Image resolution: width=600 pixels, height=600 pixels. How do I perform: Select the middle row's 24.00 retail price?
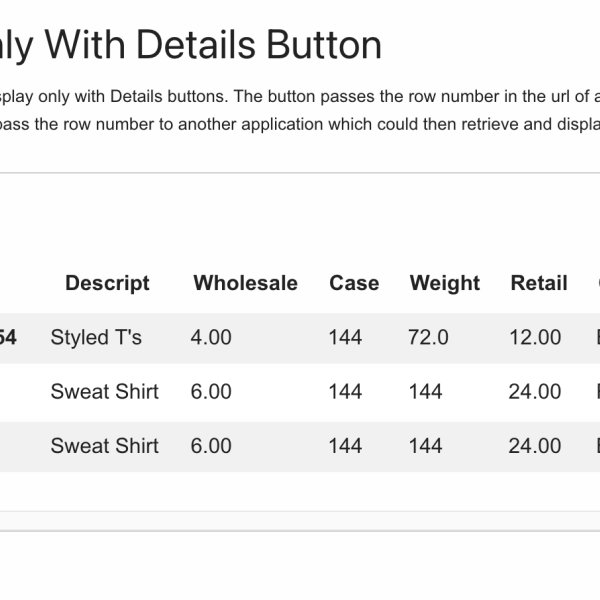(x=534, y=392)
